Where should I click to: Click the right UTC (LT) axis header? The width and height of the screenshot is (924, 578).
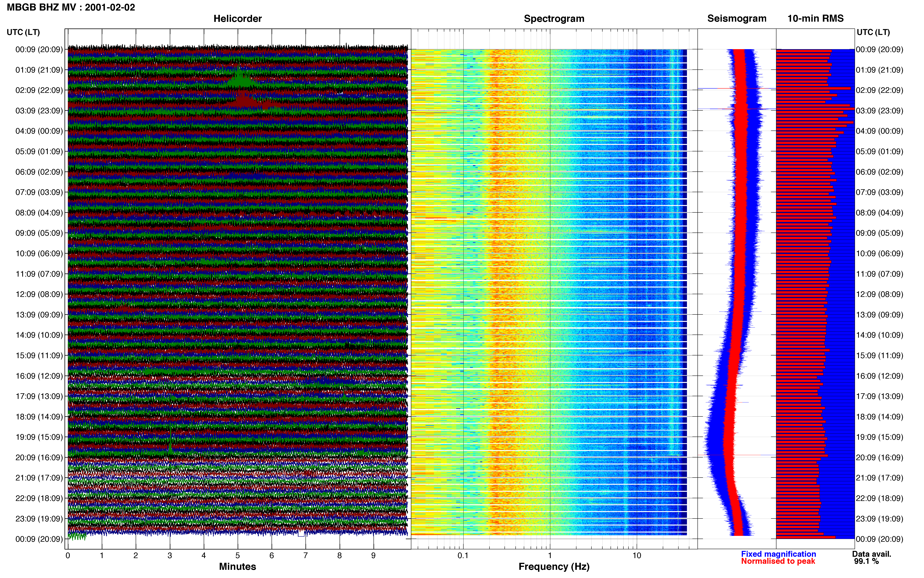pos(873,32)
